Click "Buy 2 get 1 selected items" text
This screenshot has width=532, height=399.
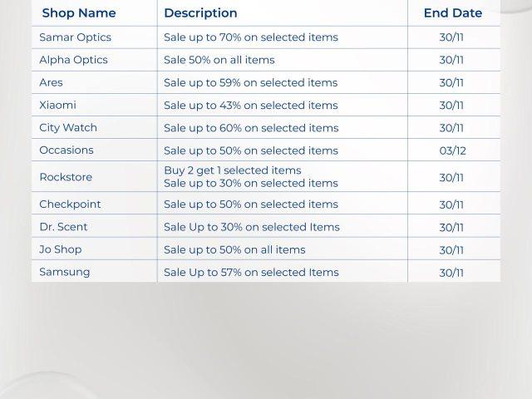pos(233,170)
